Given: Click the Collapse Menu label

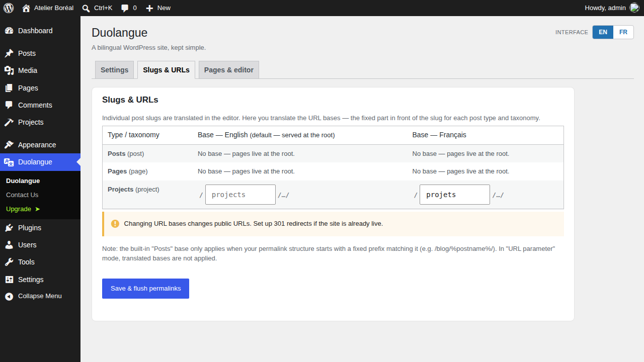Looking at the screenshot, I should [40, 296].
